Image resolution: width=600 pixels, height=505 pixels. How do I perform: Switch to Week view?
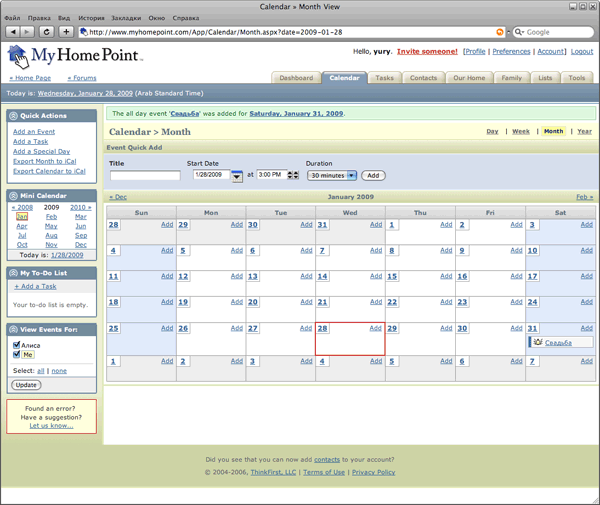521,131
